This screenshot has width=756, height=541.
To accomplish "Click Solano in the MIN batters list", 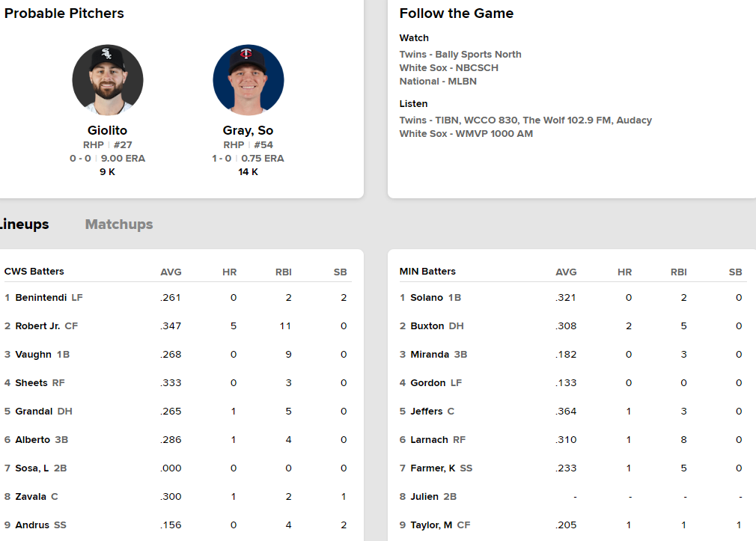I will tap(427, 298).
